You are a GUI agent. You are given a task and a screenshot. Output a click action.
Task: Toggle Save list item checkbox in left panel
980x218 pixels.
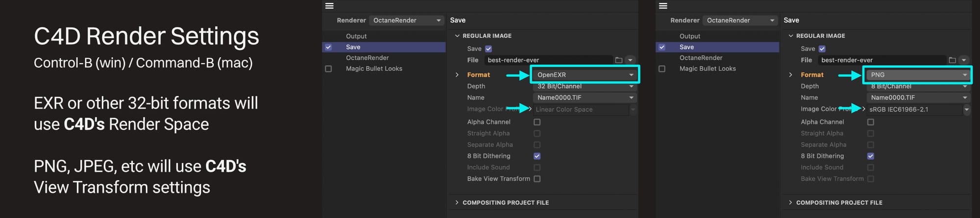(328, 48)
